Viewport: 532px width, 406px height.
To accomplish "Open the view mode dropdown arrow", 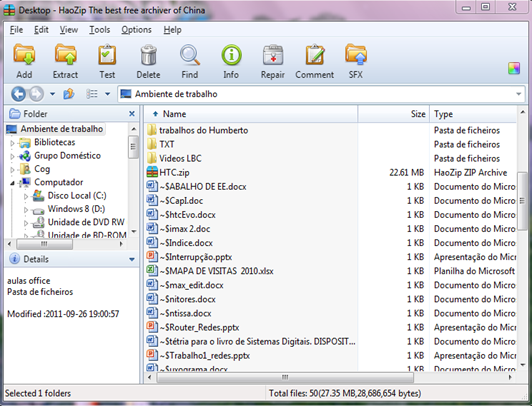I will [x=107, y=94].
